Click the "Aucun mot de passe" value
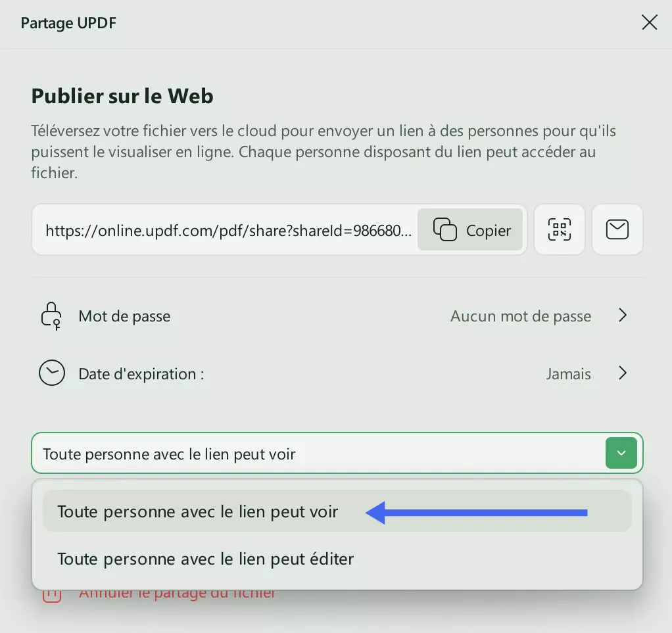Screen dimensions: 672x633 tap(520, 316)
